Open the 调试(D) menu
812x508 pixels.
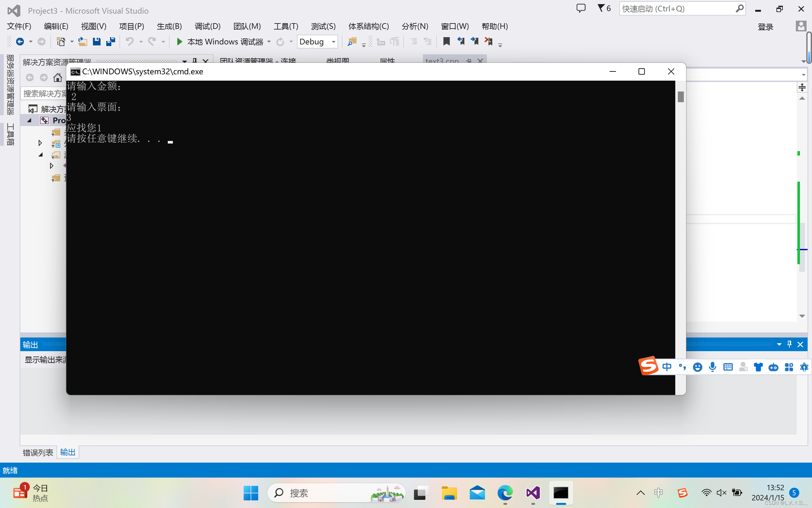pyautogui.click(x=208, y=26)
